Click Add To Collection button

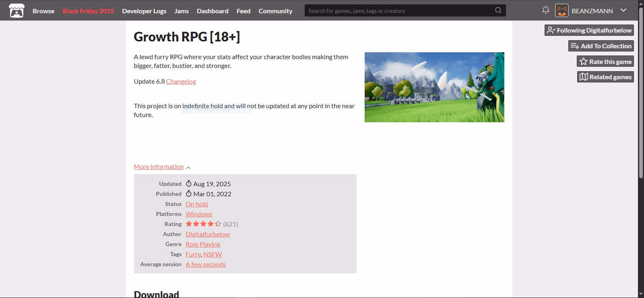click(x=601, y=46)
